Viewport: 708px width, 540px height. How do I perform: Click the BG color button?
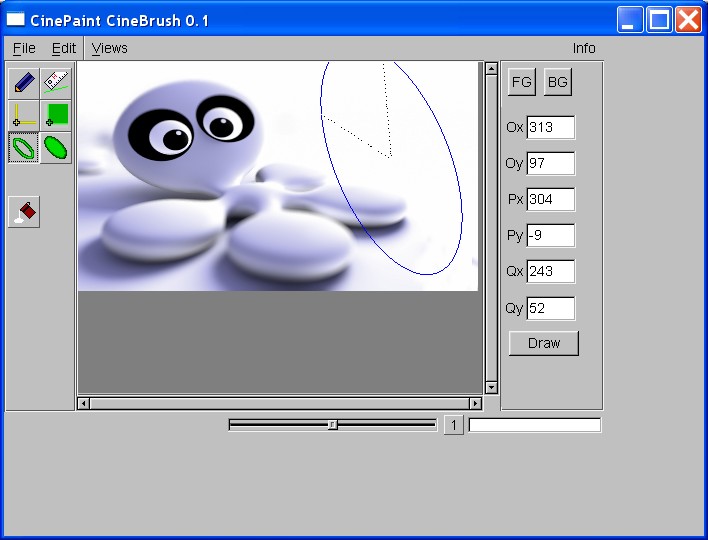pyautogui.click(x=558, y=82)
